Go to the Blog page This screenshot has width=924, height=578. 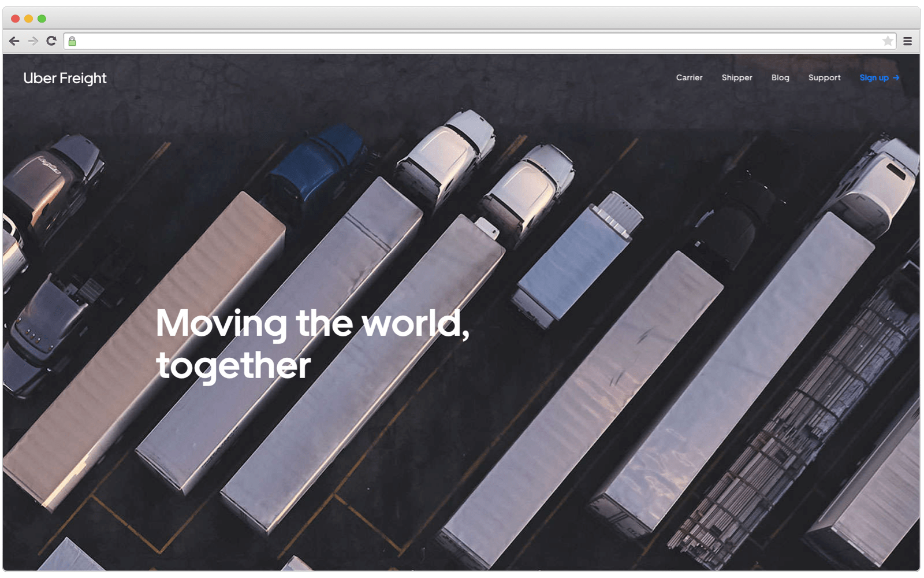[780, 77]
